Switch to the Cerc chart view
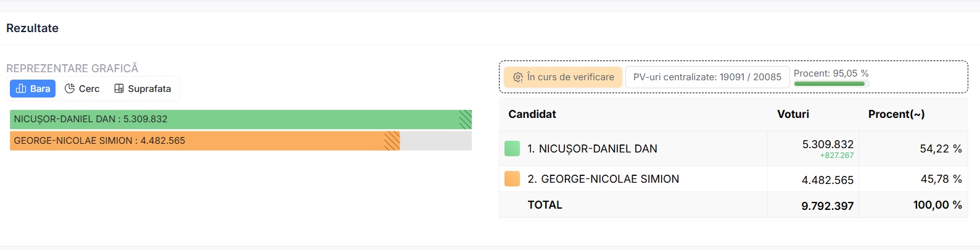The image size is (980, 250). [82, 89]
